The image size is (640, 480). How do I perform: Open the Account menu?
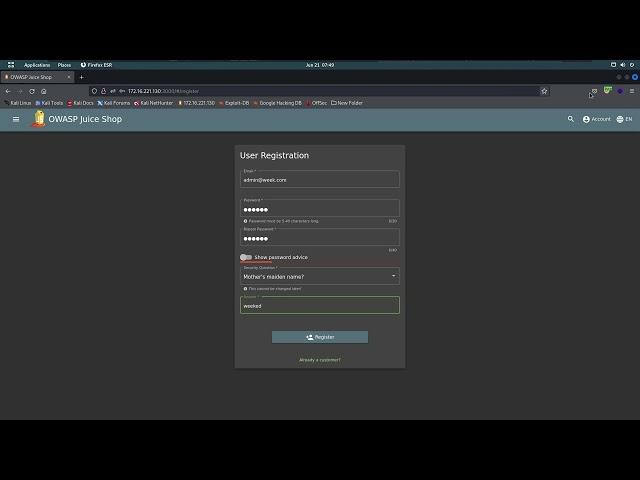click(596, 119)
